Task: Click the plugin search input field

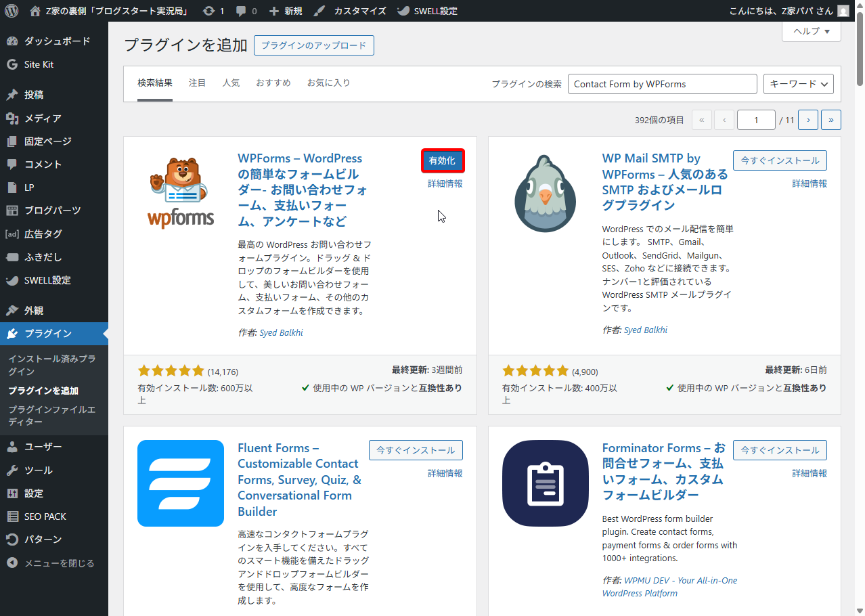Action: coord(662,84)
